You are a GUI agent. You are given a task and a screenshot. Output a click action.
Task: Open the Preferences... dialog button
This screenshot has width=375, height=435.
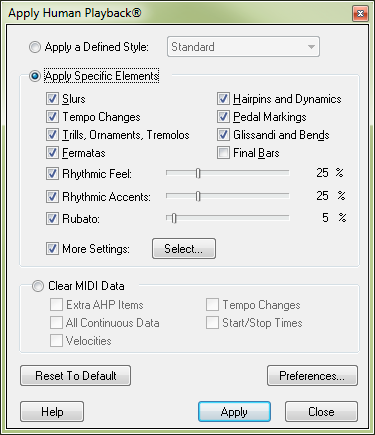click(312, 376)
